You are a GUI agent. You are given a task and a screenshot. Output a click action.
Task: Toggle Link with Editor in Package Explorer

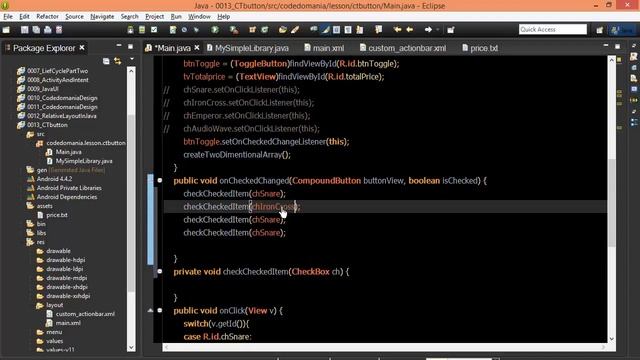coord(118,61)
